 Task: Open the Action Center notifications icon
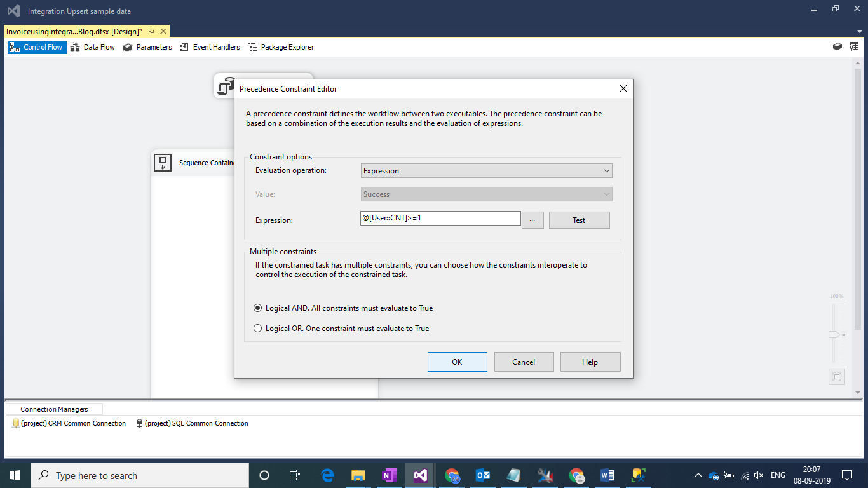pos(847,475)
